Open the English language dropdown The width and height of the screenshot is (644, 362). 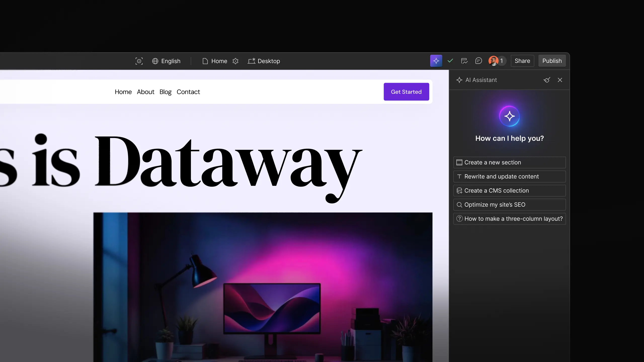pyautogui.click(x=171, y=61)
